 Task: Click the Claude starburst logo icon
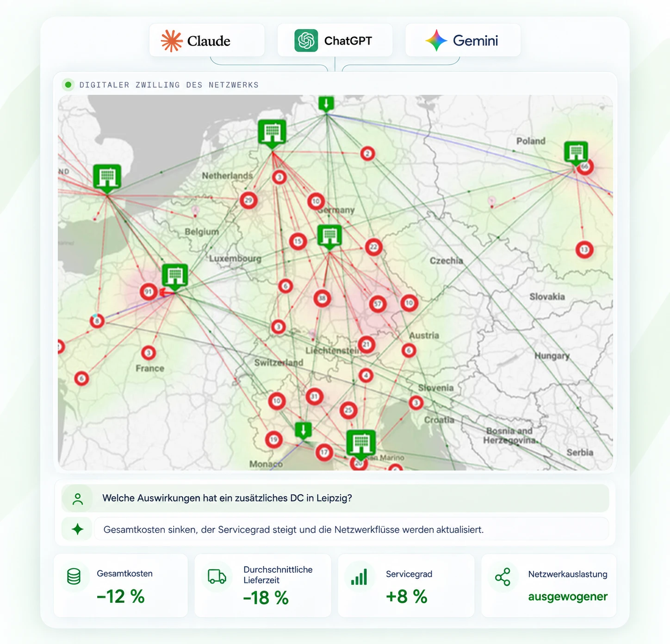[172, 41]
